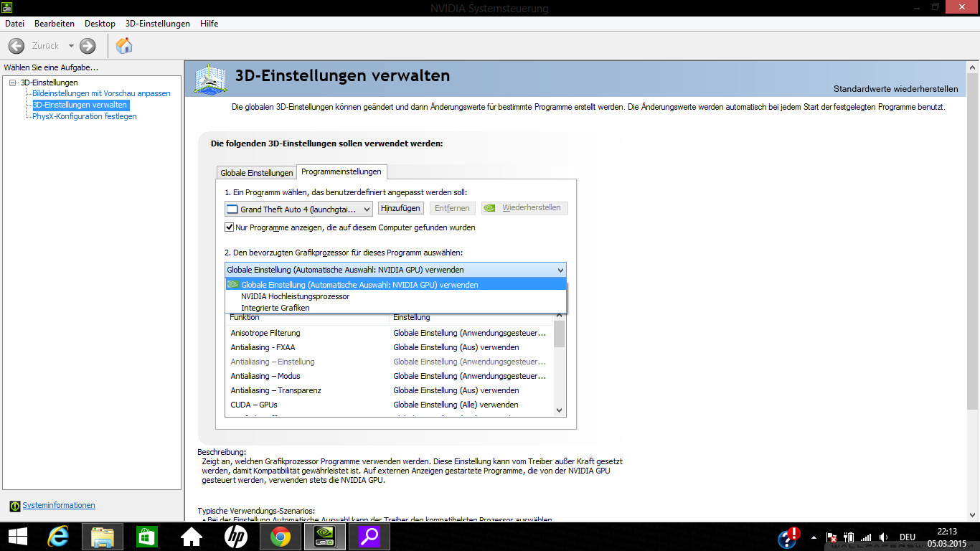The width and height of the screenshot is (980, 551).
Task: Click the network signal tray icon
Action: [x=866, y=537]
